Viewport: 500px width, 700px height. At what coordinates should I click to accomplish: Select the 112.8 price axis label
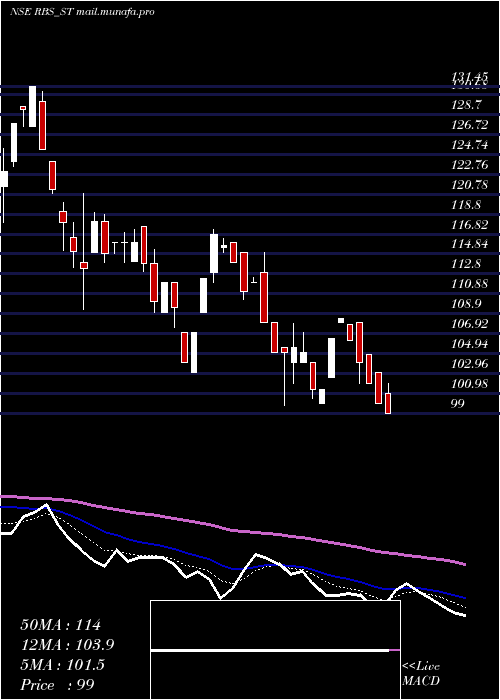pos(467,264)
